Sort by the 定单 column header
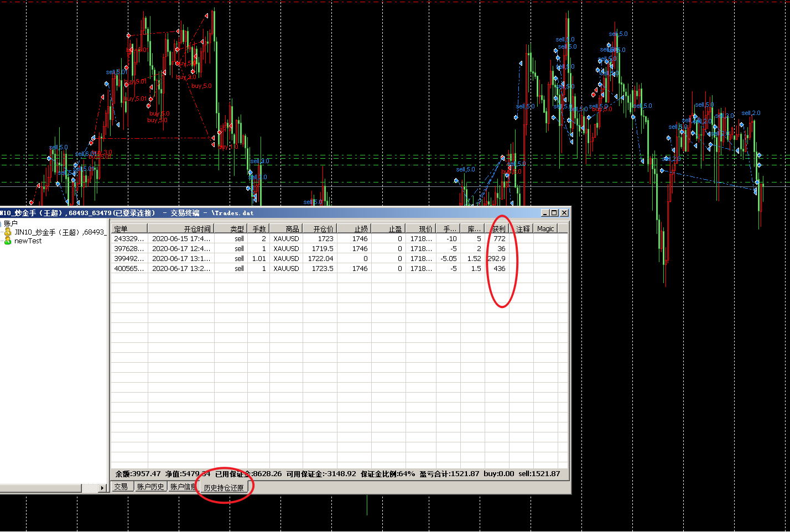This screenshot has width=790, height=532. 129,228
